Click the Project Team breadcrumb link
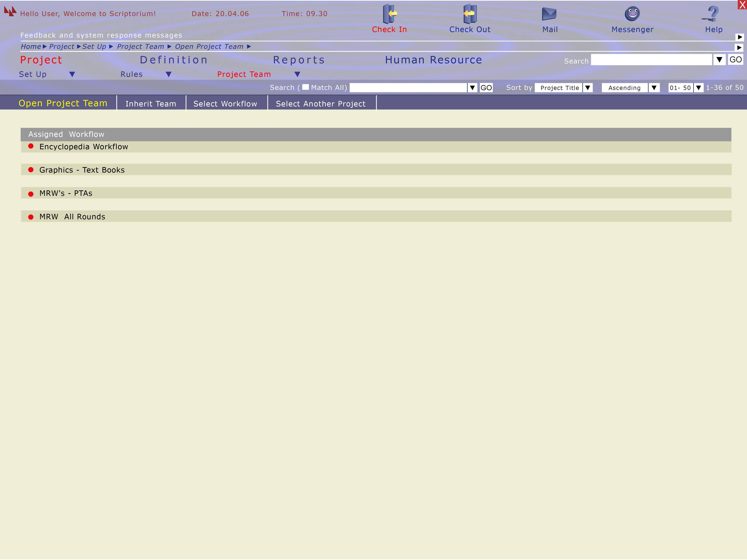Viewport: 747px width, 560px height. 140,47
